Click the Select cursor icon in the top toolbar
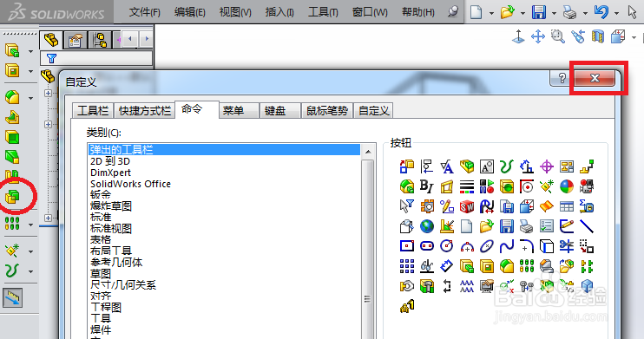 633,12
